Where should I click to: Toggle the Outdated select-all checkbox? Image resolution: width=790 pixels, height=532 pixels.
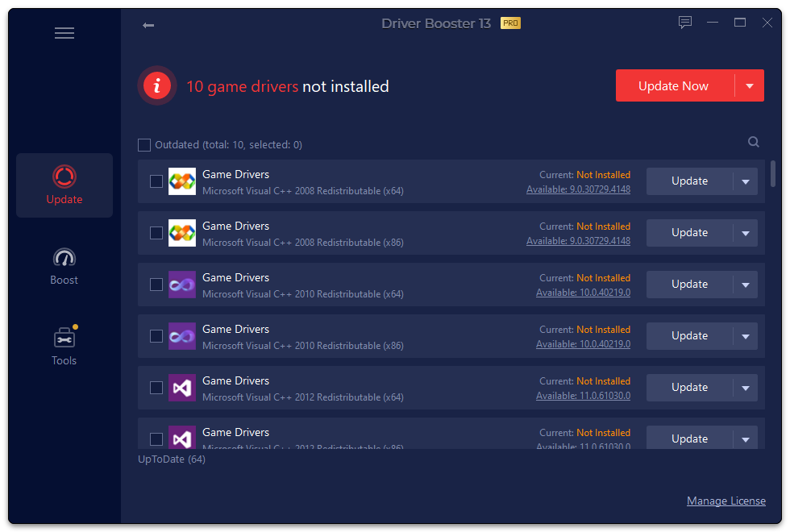144,145
